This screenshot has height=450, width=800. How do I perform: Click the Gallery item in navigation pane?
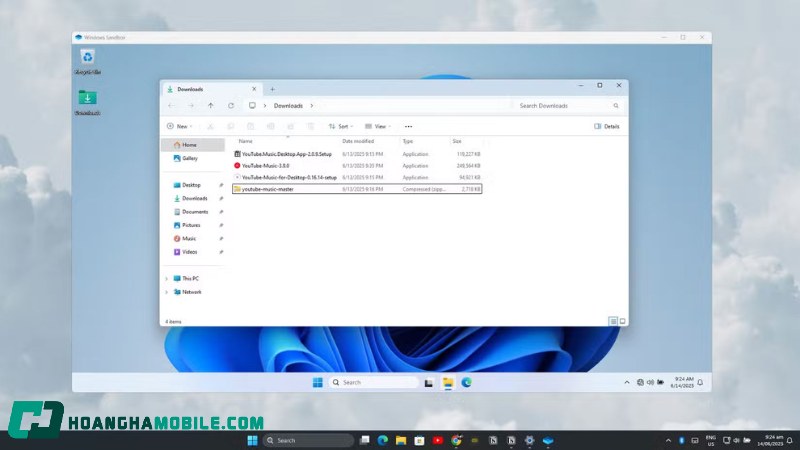coord(189,158)
